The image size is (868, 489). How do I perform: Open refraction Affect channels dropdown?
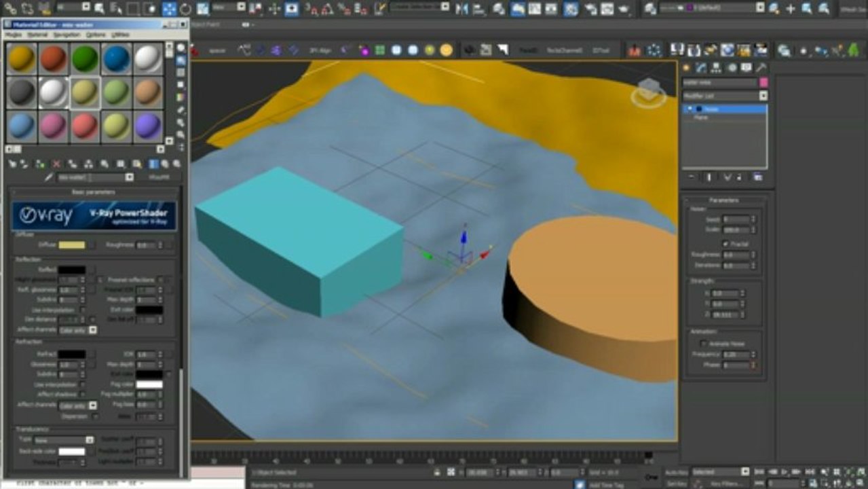pos(78,405)
